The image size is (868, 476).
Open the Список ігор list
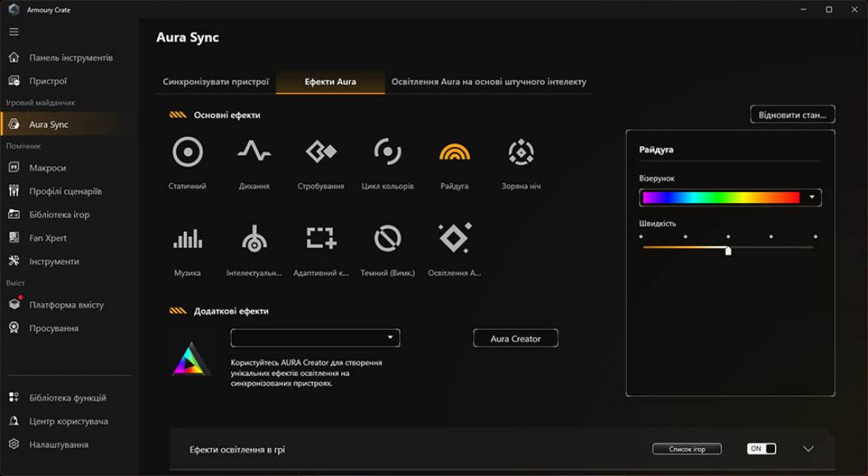(x=688, y=448)
